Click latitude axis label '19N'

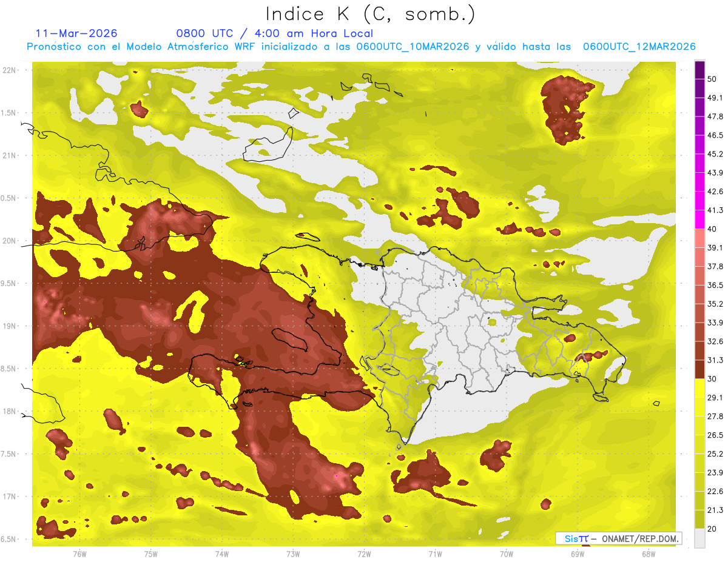[x=10, y=326]
